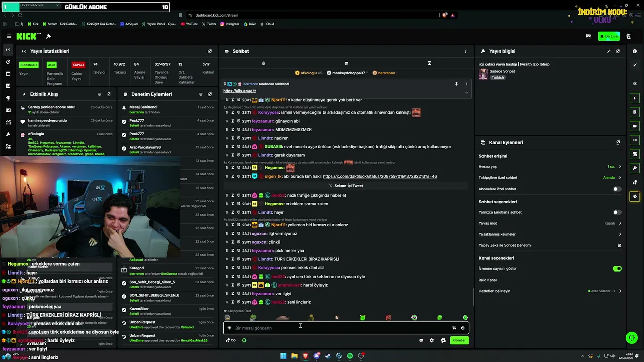The height and width of the screenshot is (362, 644).
Task: Open File Explorer from the taskbar
Action: click(294, 356)
